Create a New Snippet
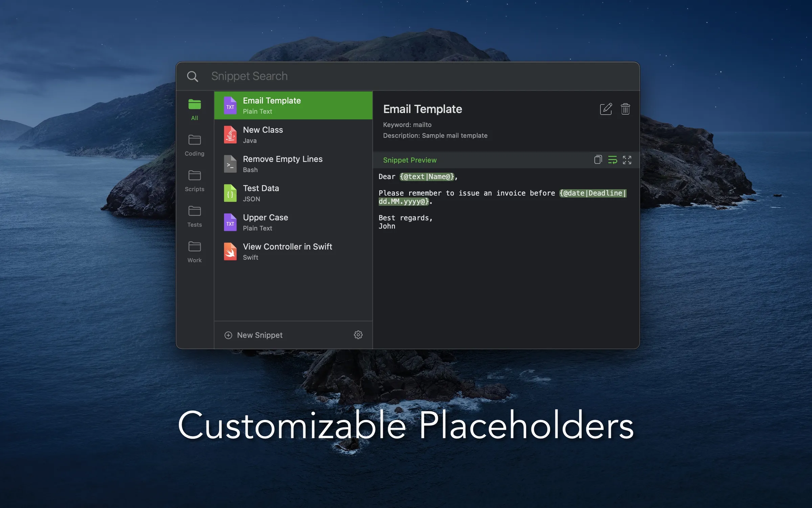812x508 pixels. [x=253, y=335]
